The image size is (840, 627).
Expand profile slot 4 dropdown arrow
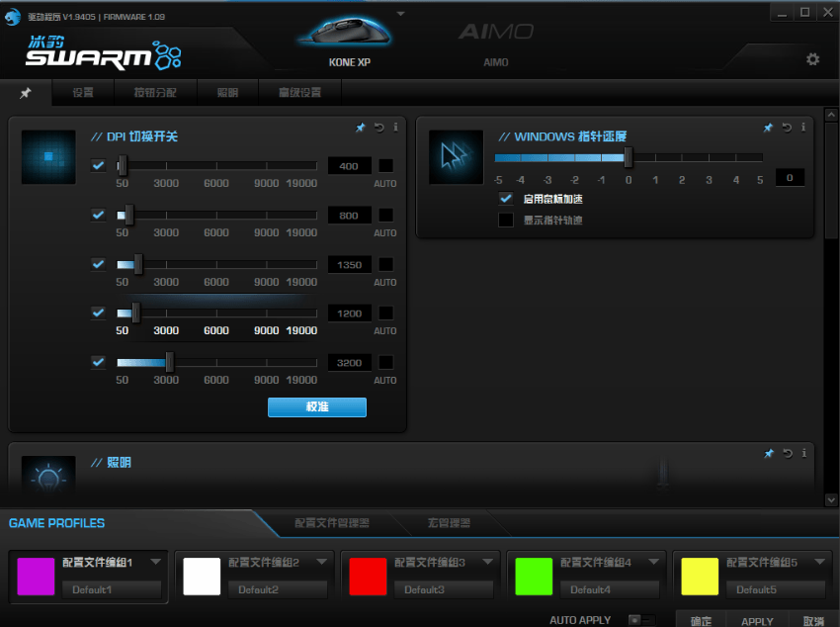[654, 562]
